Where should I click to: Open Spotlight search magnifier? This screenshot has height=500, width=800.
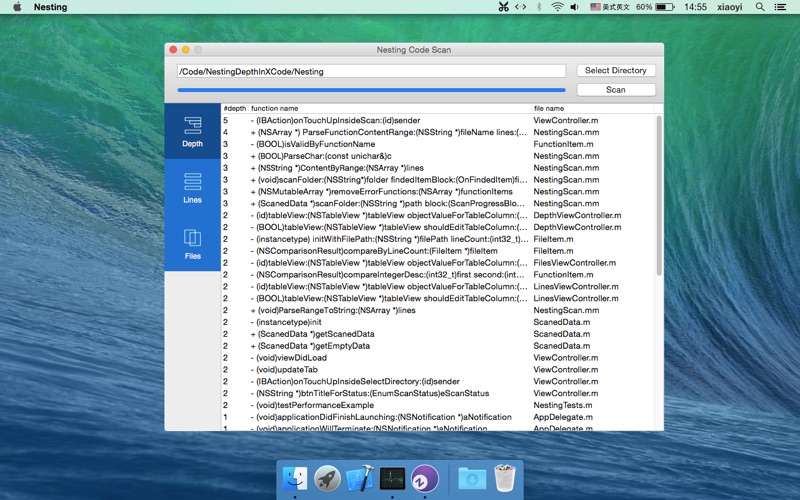point(760,7)
